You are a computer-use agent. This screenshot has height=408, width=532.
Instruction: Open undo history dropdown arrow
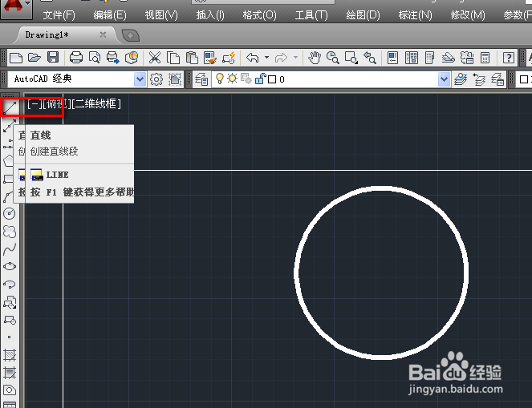(x=266, y=58)
